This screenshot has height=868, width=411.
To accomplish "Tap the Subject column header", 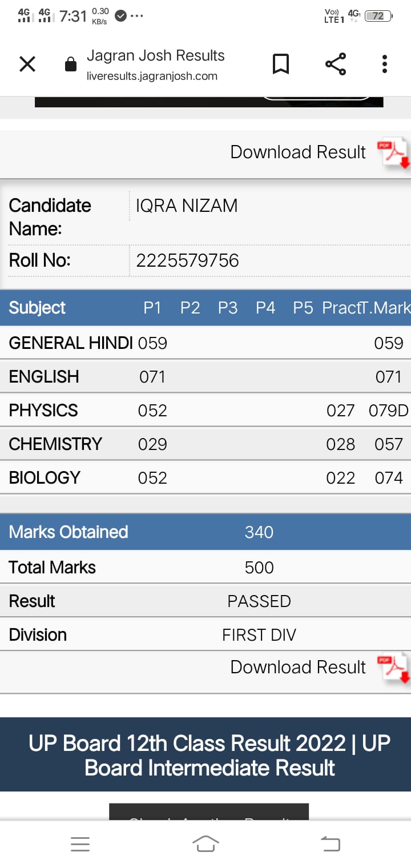I will 37,308.
